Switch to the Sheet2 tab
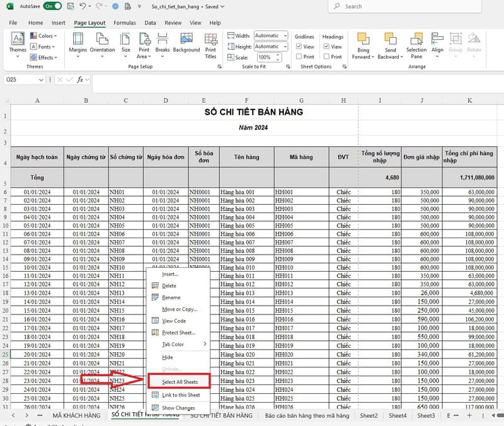Image resolution: width=504 pixels, height=426 pixels. tap(369, 415)
